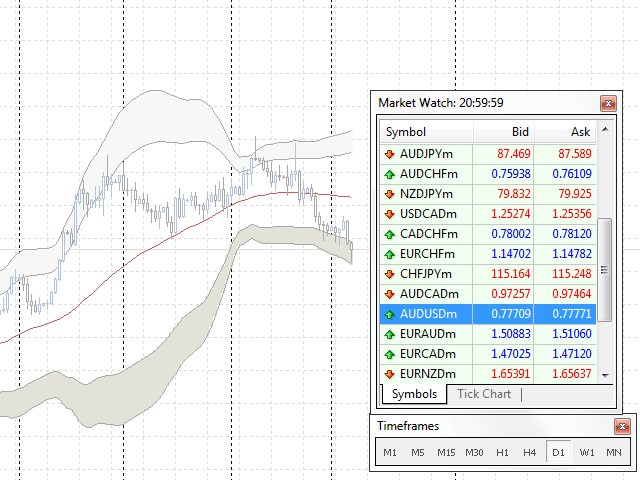Click the green up arrow beside AUDCHFm
Viewport: 640px width, 480px height.
click(390, 174)
